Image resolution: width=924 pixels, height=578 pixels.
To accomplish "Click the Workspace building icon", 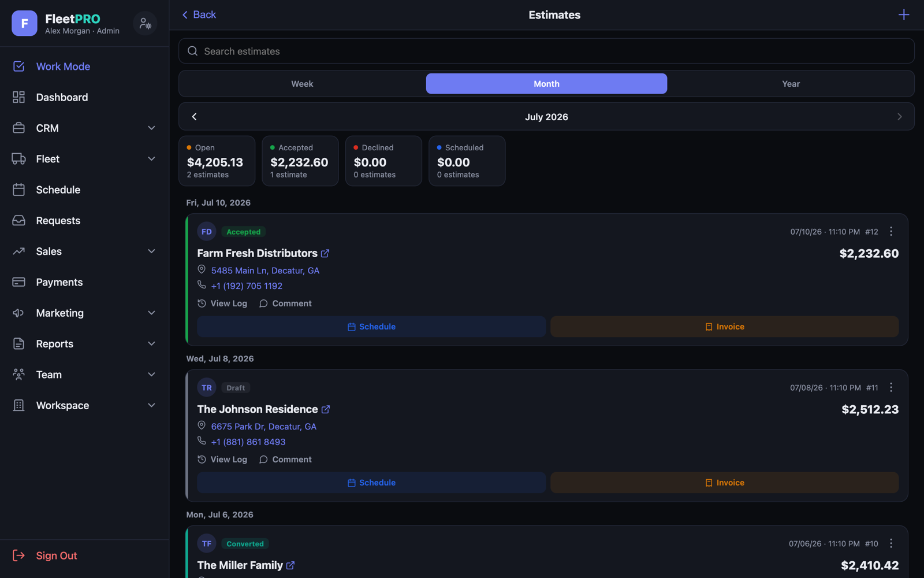I will (18, 405).
